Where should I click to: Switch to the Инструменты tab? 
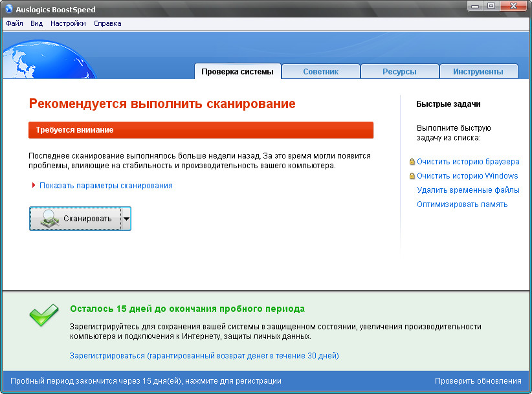[x=478, y=72]
